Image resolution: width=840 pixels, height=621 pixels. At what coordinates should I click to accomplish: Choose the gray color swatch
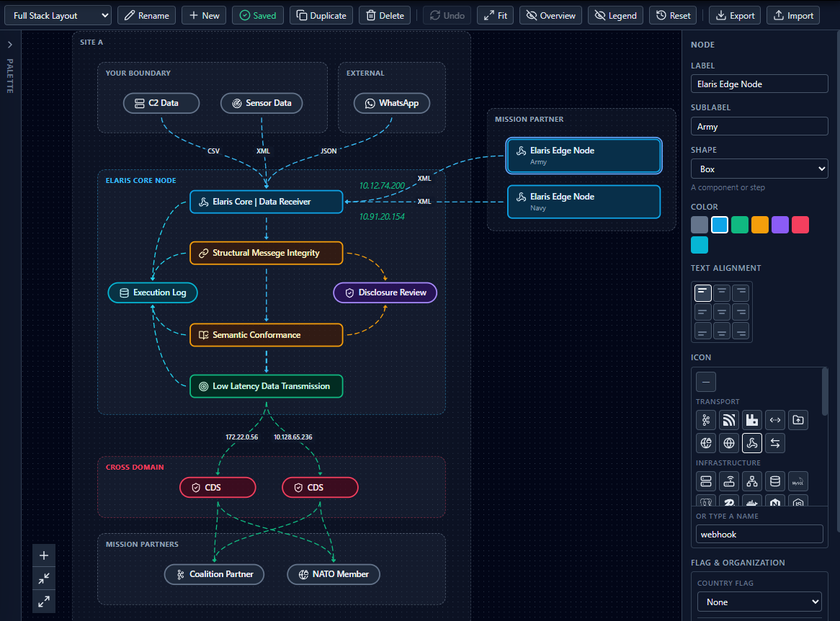[x=699, y=225]
